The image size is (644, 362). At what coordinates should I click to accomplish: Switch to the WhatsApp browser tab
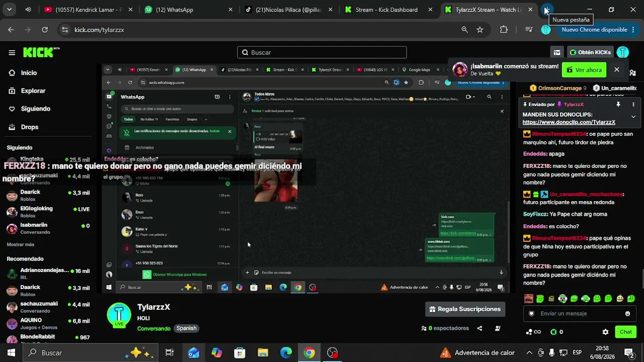tap(189, 10)
